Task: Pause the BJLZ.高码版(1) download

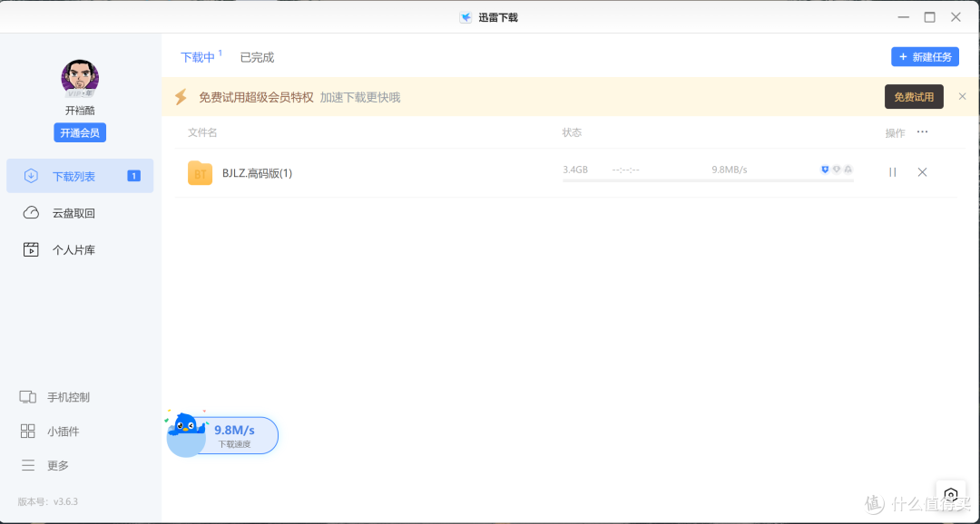Action: [893, 172]
